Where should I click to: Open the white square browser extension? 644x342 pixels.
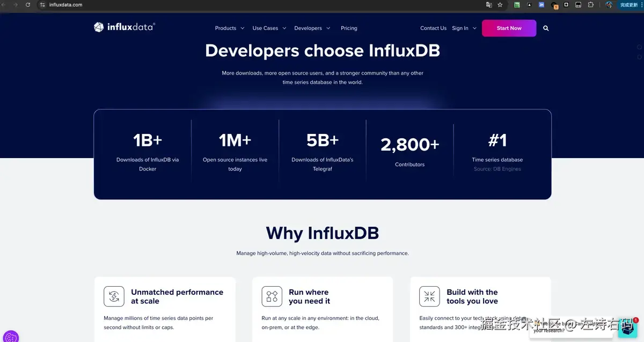[566, 5]
